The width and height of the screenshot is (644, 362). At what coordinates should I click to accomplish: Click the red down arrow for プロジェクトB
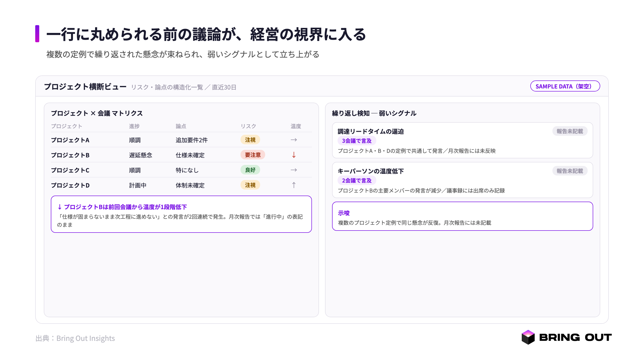294,155
